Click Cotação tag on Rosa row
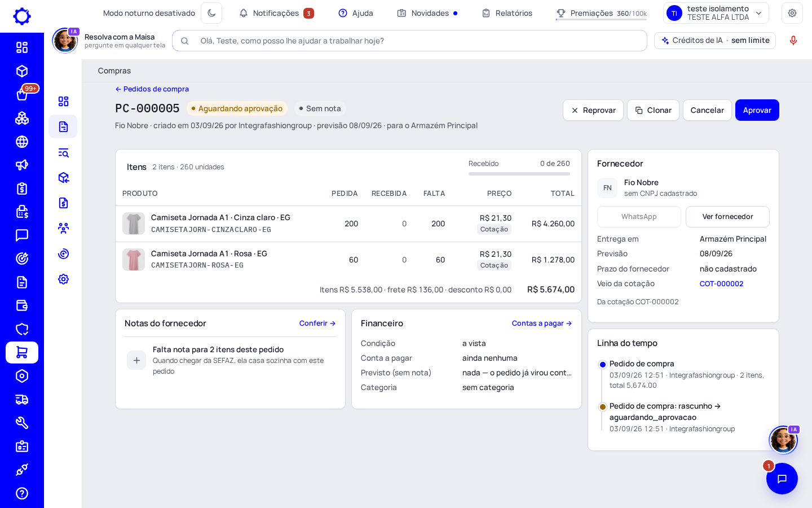812x508 pixels. click(x=494, y=265)
